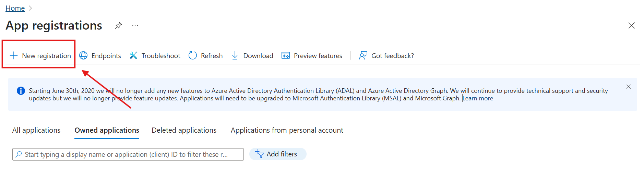644x176 pixels.
Task: Open Preview features label
Action: pyautogui.click(x=318, y=56)
